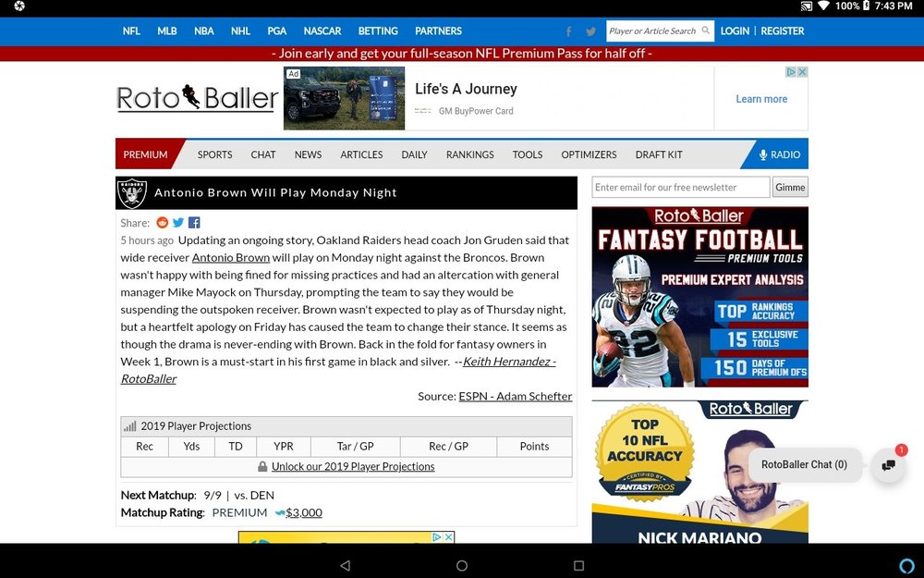924x578 pixels.
Task: Open the Antonio Brown player link
Action: click(x=231, y=258)
